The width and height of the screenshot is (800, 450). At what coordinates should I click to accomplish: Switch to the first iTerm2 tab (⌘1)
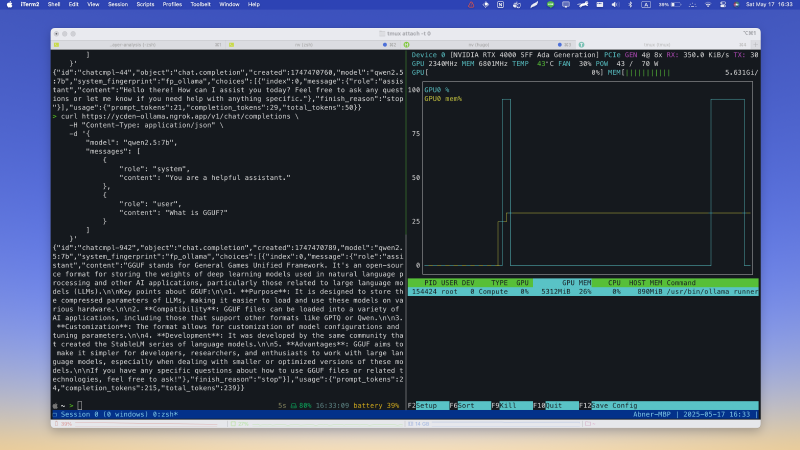(x=138, y=45)
